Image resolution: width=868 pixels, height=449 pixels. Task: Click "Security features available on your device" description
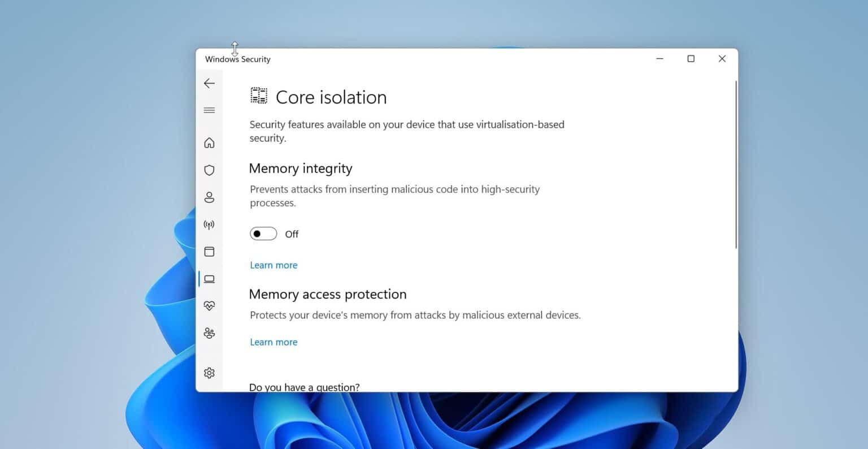tap(407, 131)
